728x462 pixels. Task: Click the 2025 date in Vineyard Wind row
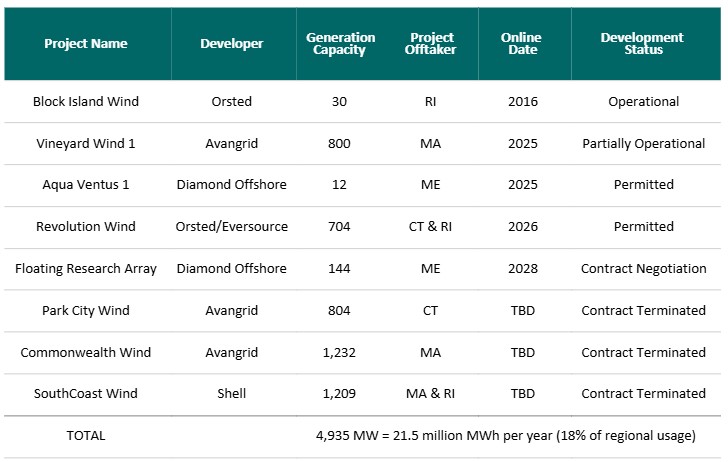point(523,143)
